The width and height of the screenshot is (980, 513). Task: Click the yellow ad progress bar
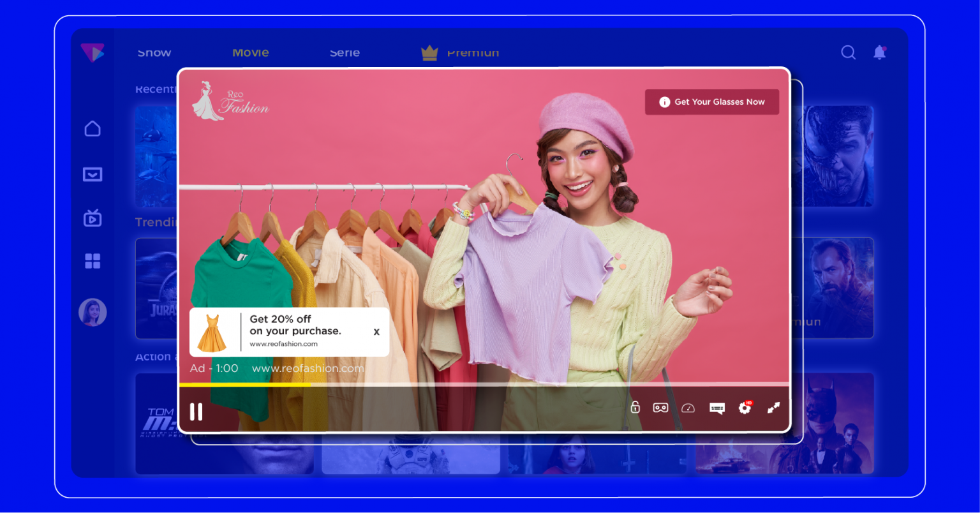[x=246, y=385]
